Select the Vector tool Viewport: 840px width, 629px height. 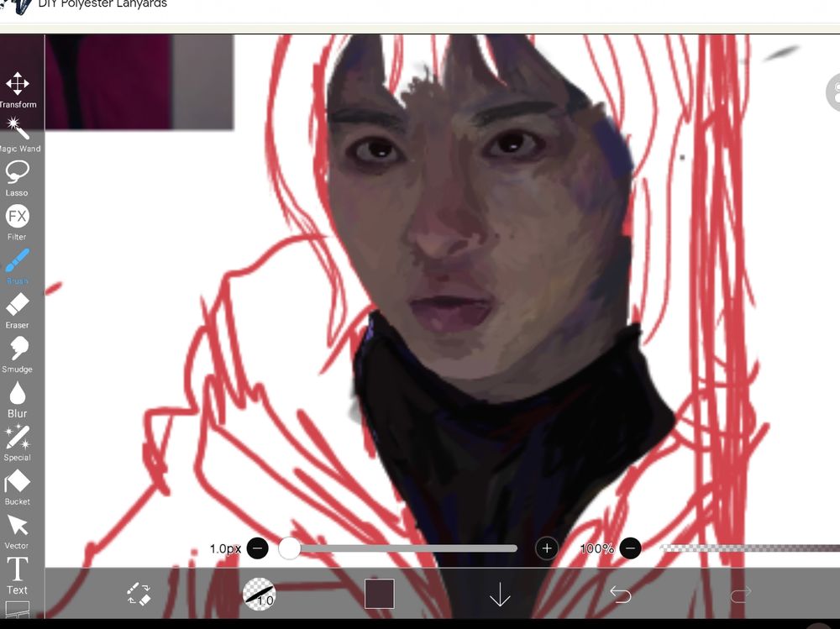[17, 532]
